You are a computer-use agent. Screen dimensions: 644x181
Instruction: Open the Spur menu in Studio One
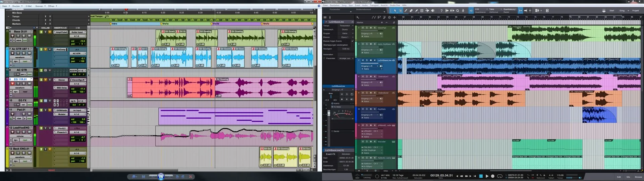pos(351,5)
